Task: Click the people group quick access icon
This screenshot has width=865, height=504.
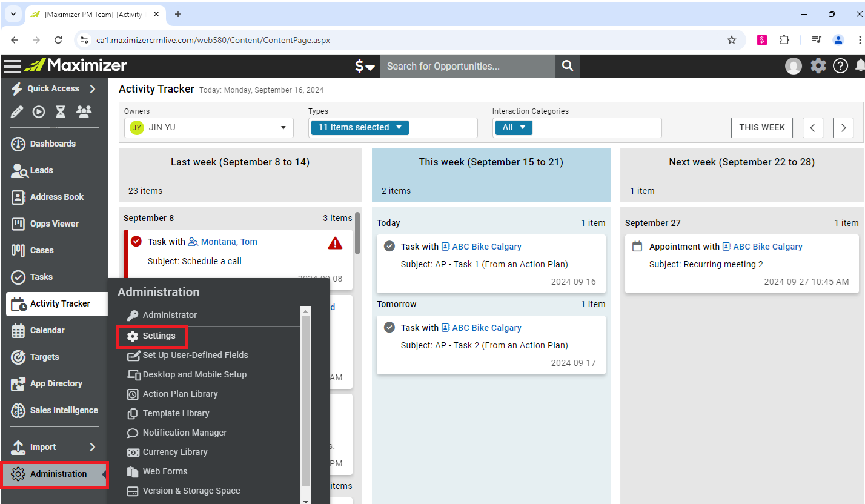Action: pos(84,111)
